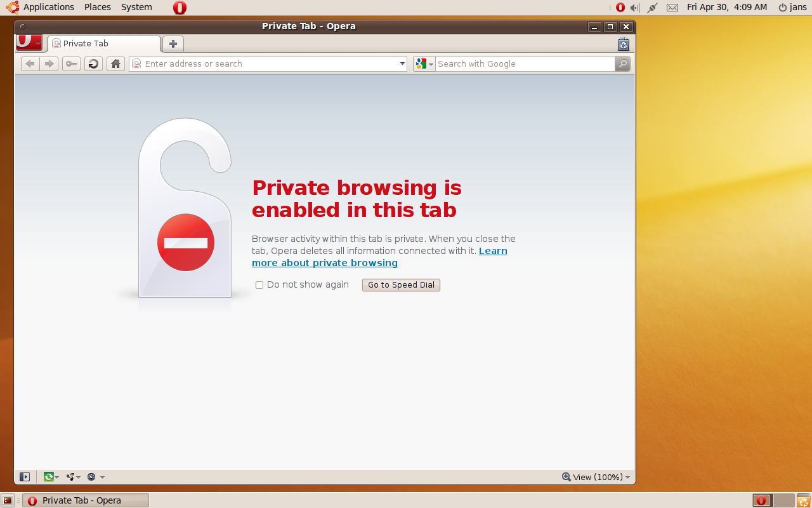
Task: Select the Private Tab tab
Action: click(104, 44)
